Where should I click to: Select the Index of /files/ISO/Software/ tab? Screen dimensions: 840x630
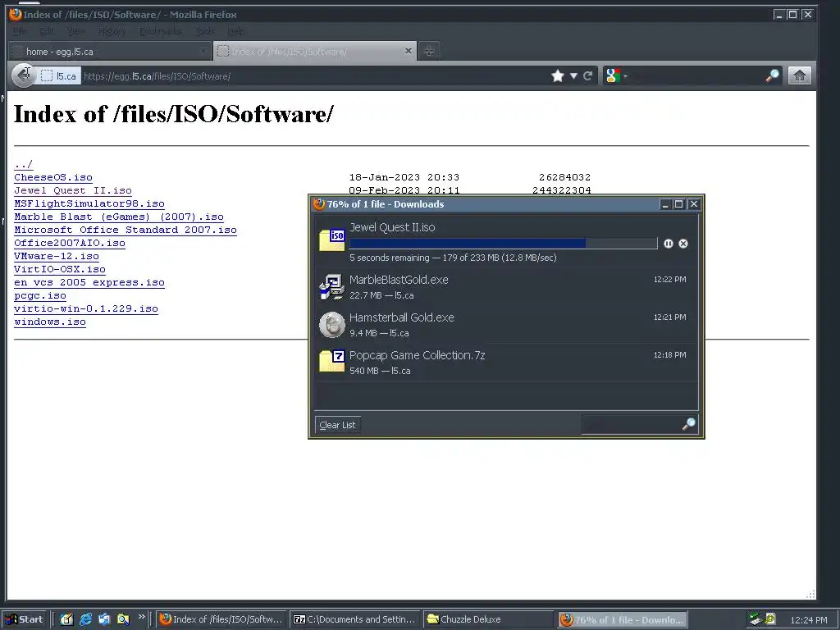(315, 52)
